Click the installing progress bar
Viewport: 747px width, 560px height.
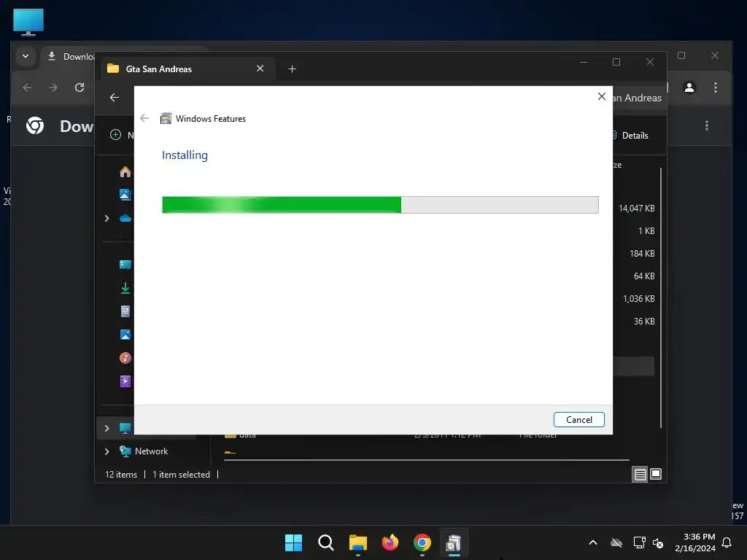pos(380,205)
